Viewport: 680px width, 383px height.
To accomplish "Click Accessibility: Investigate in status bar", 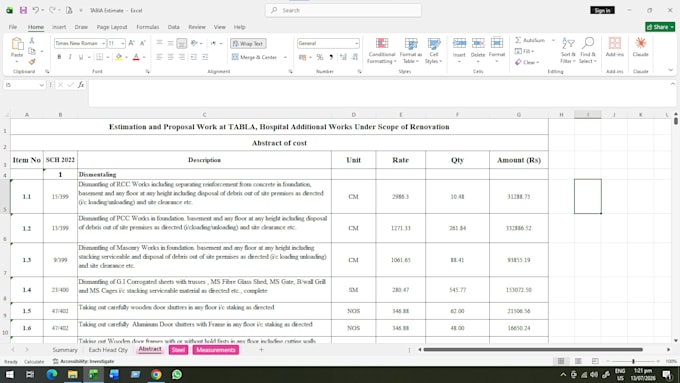I will point(83,361).
